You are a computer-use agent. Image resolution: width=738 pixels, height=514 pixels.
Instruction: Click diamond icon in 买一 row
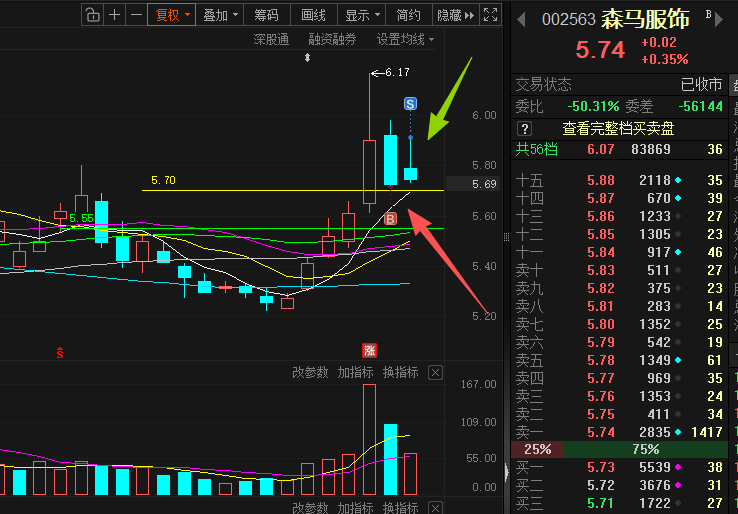click(x=678, y=467)
